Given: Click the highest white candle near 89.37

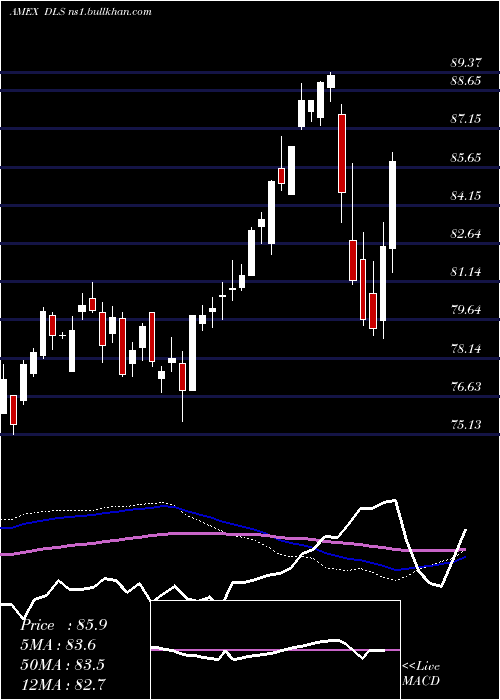Looking at the screenshot, I should point(331,82).
